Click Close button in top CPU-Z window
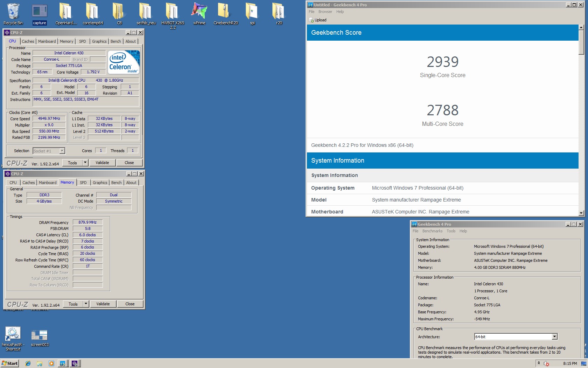 coord(129,163)
